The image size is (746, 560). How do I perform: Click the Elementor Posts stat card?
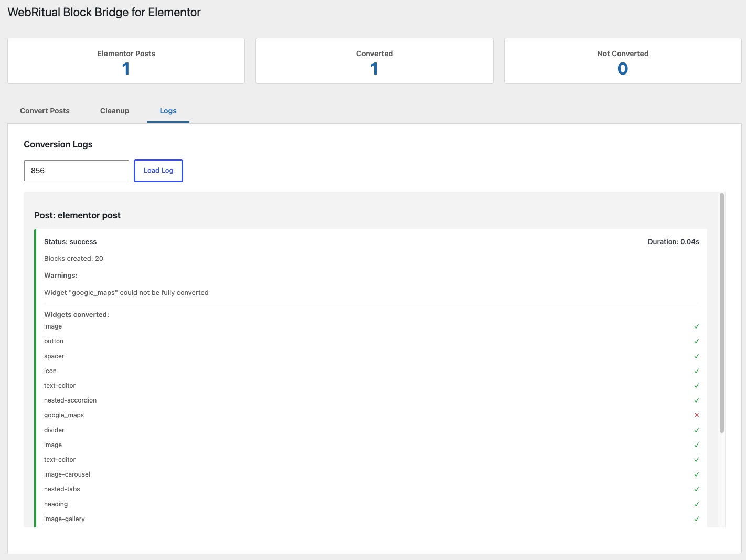(126, 61)
